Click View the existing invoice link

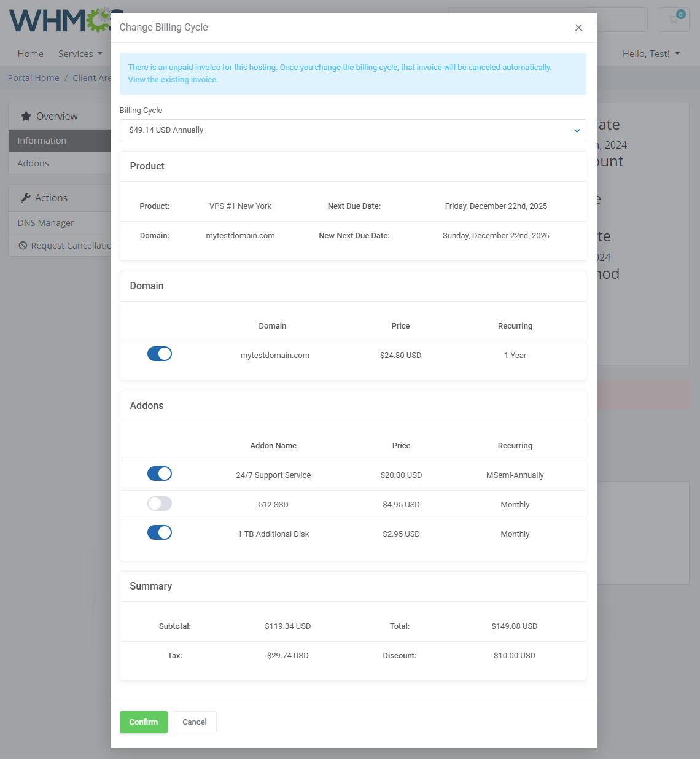pyautogui.click(x=173, y=79)
